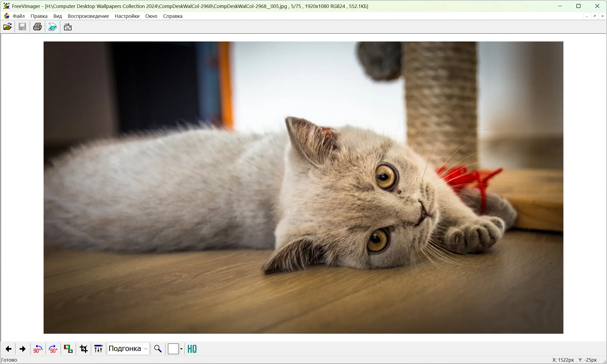Open the image adjustments sliders icon
The image size is (607, 364).
98,349
